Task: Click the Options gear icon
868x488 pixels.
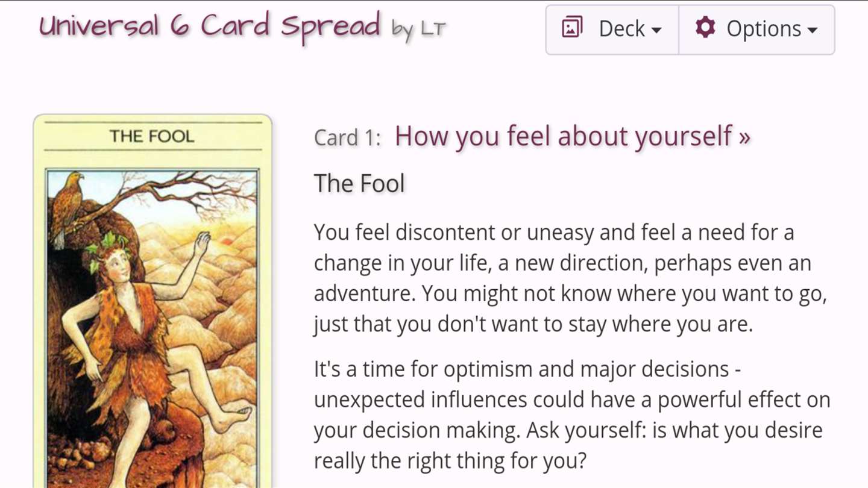Action: click(705, 28)
